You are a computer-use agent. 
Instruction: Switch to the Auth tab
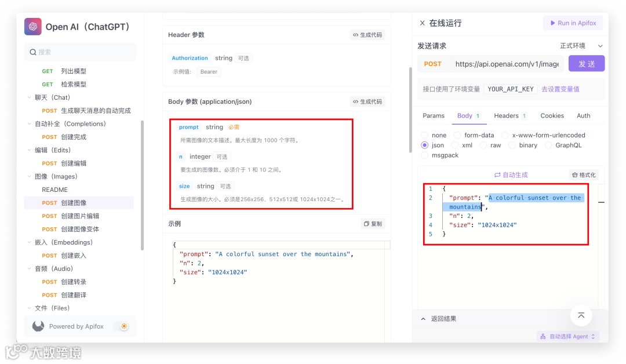coord(583,116)
